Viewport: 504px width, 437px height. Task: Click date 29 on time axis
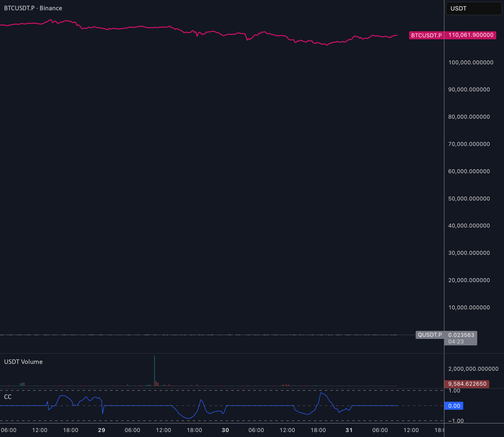pyautogui.click(x=101, y=430)
